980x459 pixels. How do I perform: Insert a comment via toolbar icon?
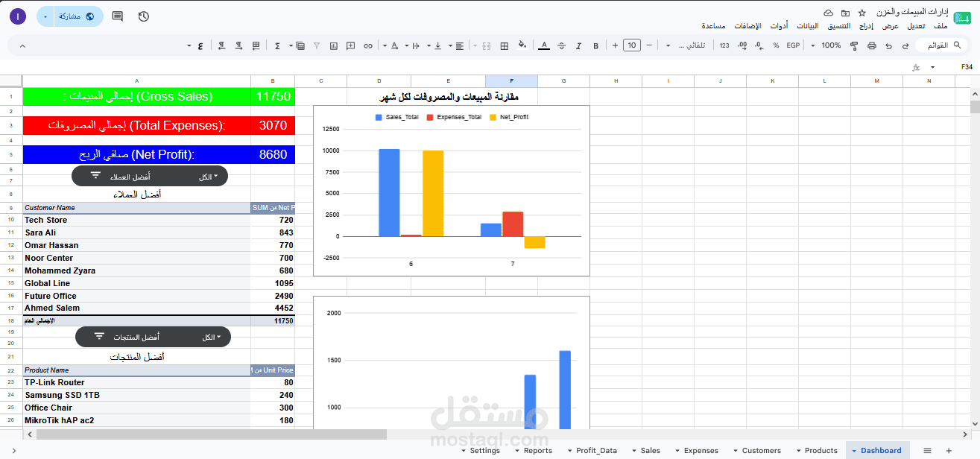click(x=351, y=45)
